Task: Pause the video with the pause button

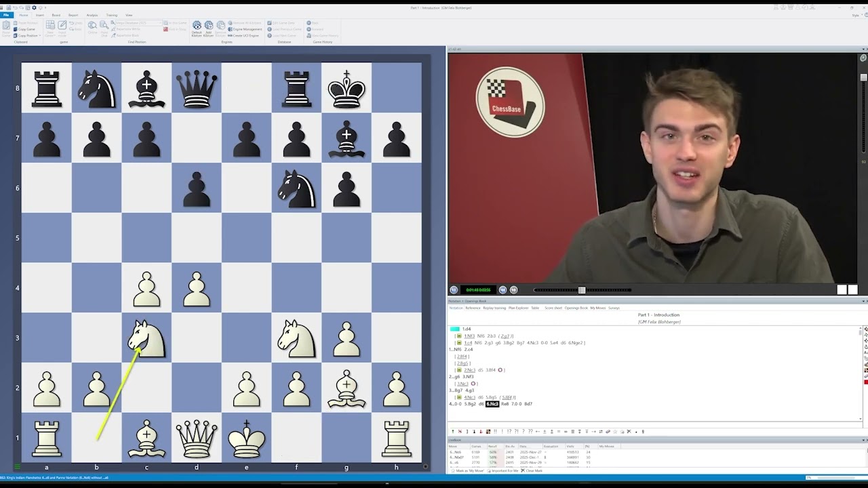Action: point(454,290)
